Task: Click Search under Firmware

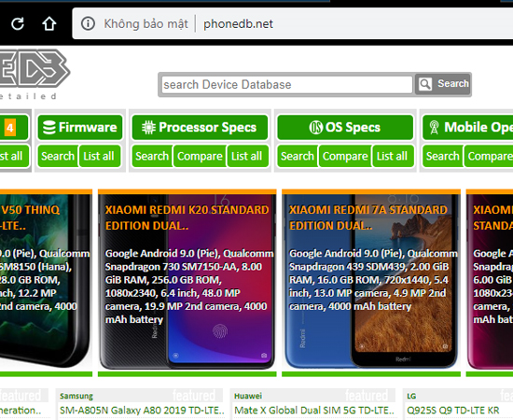Action: point(58,156)
